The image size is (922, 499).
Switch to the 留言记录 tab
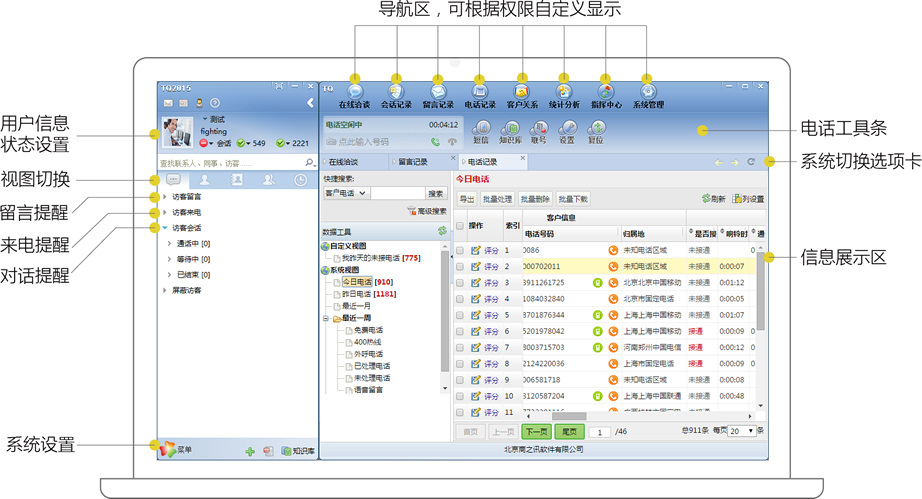(x=410, y=161)
